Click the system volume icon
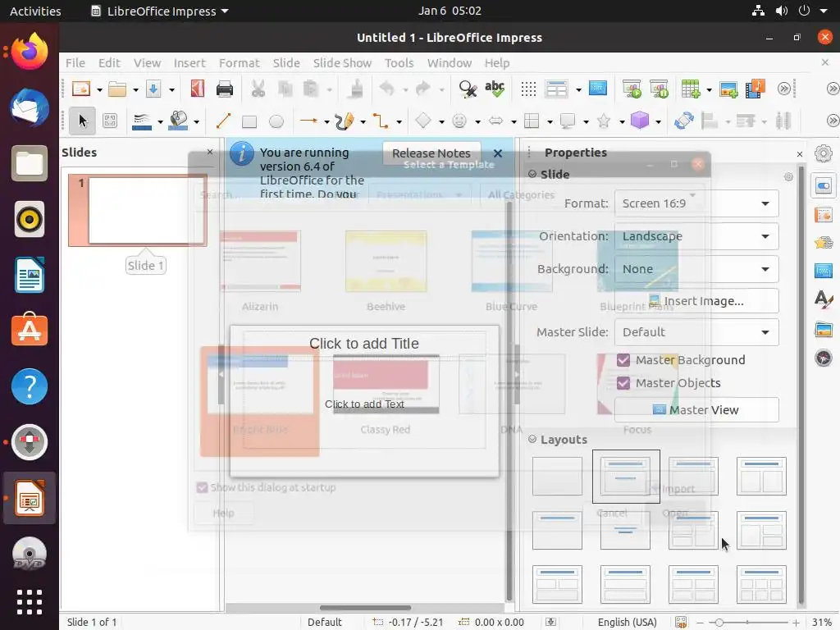The height and width of the screenshot is (630, 840). tap(782, 11)
